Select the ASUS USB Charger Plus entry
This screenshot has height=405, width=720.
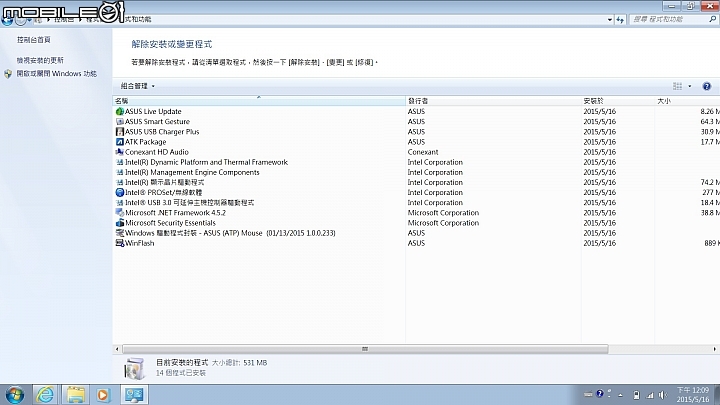click(x=162, y=132)
